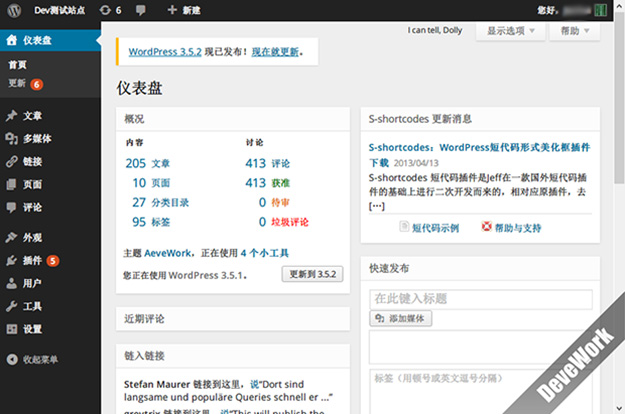Open the 413 获准 approved link
The height and width of the screenshot is (414, 625).
[267, 183]
